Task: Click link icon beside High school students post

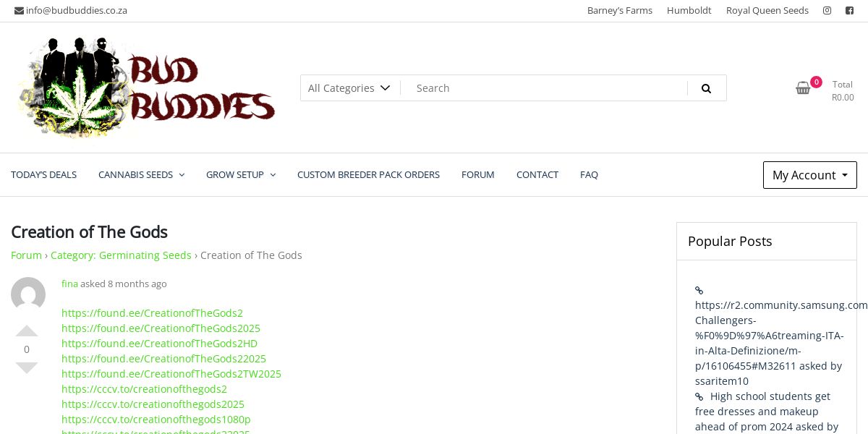Action: point(699,396)
